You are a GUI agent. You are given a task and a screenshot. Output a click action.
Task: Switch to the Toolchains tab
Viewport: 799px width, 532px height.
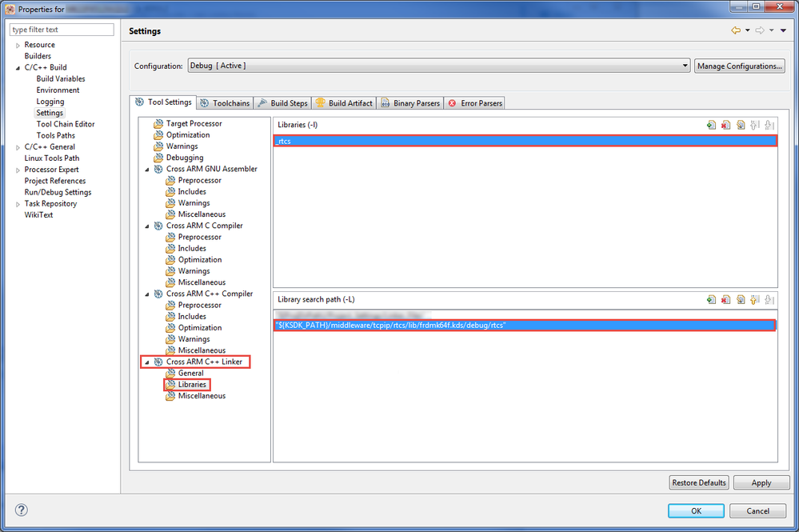tap(225, 103)
